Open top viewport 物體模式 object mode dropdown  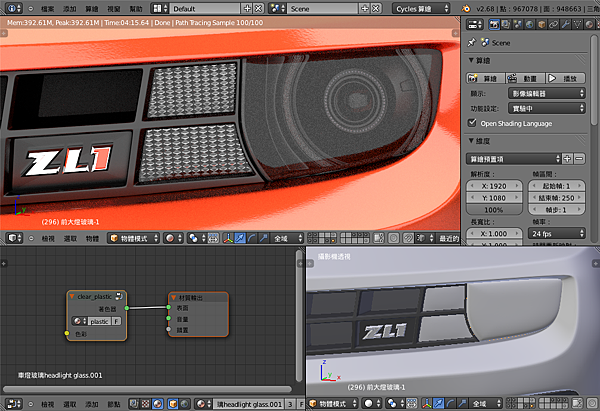tap(133, 238)
